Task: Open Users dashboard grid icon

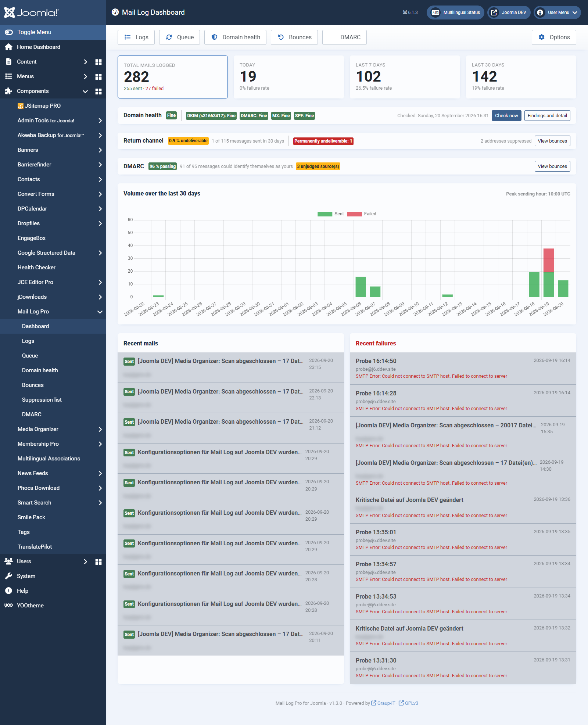Action: [x=98, y=562]
